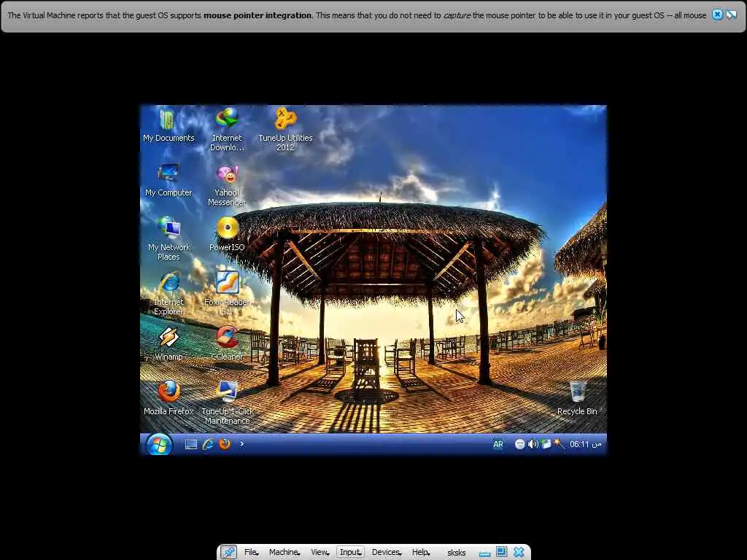Click the taskbar clock 06:11
The height and width of the screenshot is (560, 747).
(585, 444)
